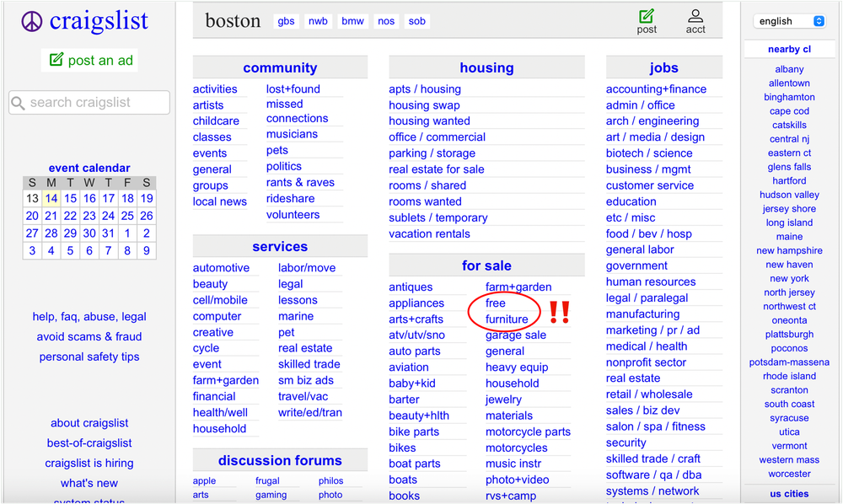
Task: Select the gbs sub-area tab
Action: [x=286, y=21]
